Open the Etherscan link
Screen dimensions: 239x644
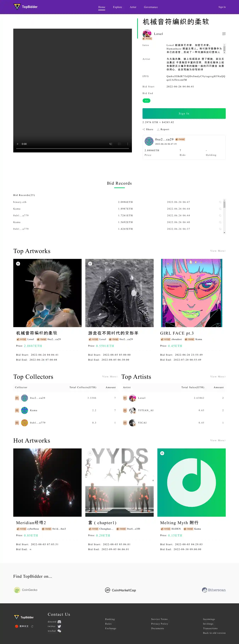coord(214,590)
